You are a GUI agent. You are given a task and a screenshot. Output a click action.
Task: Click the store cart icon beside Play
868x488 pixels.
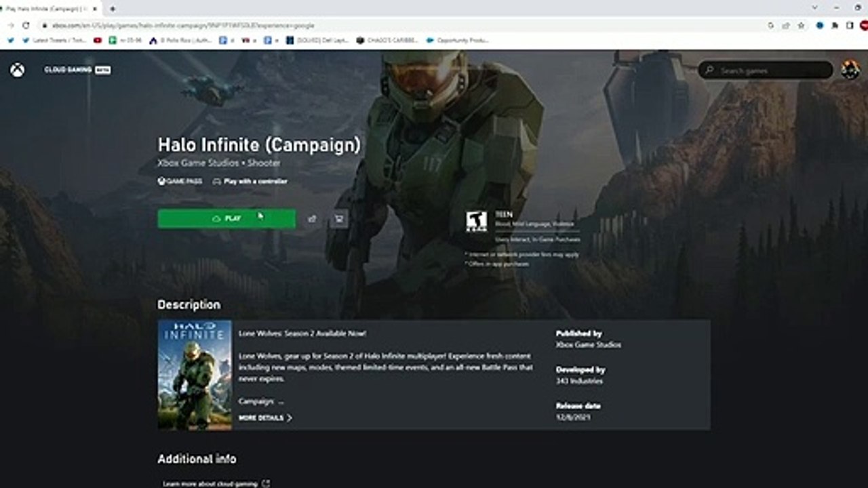coord(338,218)
